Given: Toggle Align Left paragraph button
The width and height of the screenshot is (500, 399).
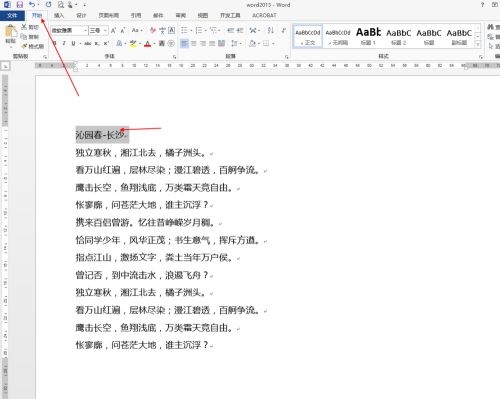Looking at the screenshot, I should [x=184, y=43].
